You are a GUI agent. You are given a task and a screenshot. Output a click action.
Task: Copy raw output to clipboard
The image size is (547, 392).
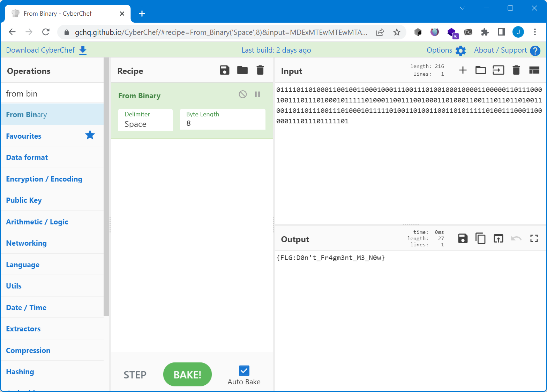pos(480,239)
